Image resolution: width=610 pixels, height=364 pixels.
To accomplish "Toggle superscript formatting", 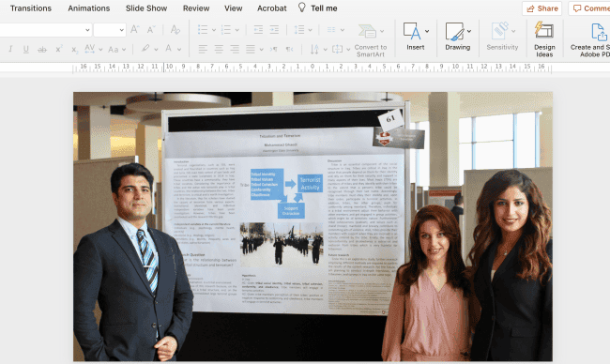I will (x=59, y=49).
